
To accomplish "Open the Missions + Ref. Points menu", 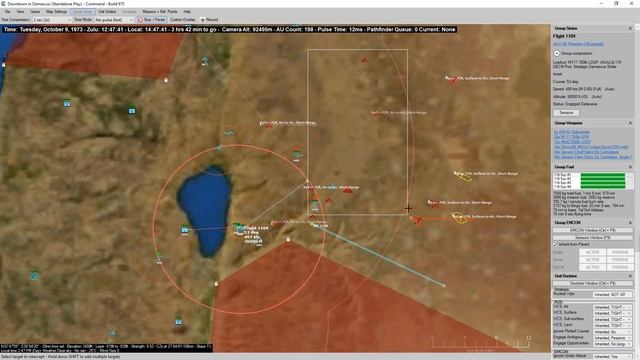I will (160, 11).
